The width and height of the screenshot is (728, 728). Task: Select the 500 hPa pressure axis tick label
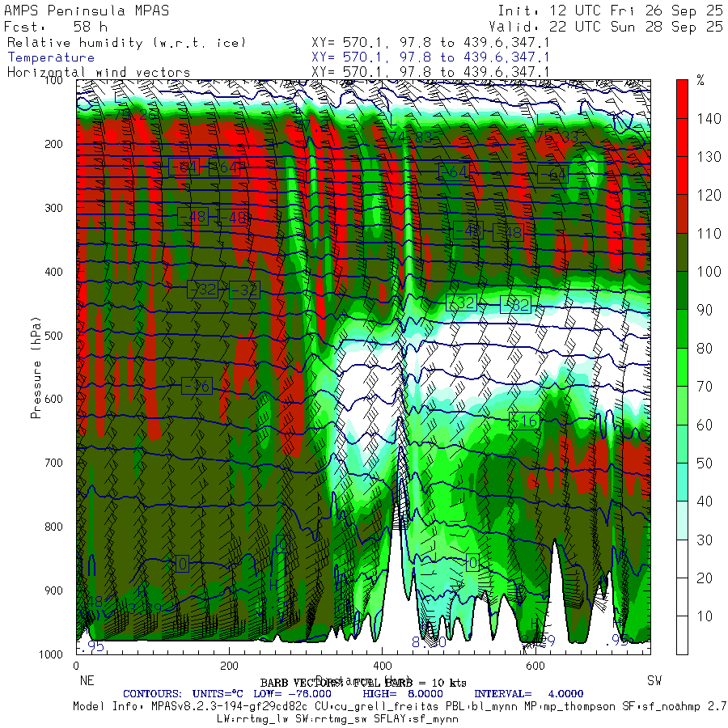pos(53,335)
